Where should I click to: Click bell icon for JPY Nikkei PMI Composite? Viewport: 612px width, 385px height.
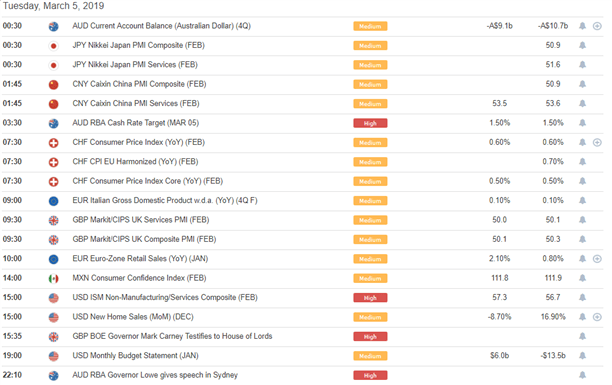point(582,46)
